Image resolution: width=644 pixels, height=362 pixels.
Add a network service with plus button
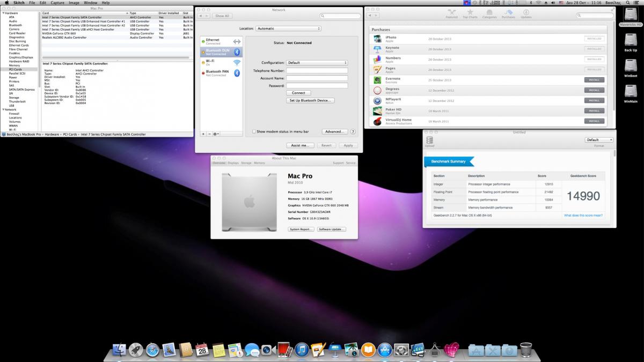click(x=203, y=134)
